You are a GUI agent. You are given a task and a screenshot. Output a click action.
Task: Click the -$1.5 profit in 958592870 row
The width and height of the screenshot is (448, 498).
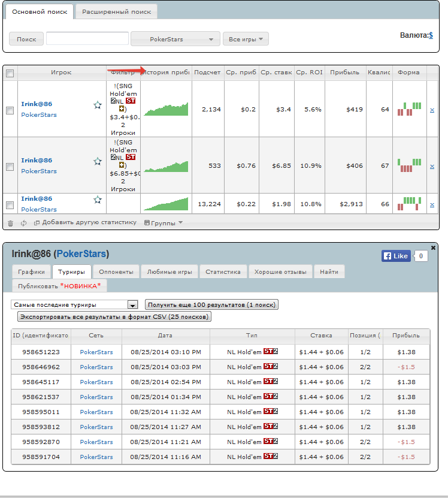pyautogui.click(x=407, y=442)
